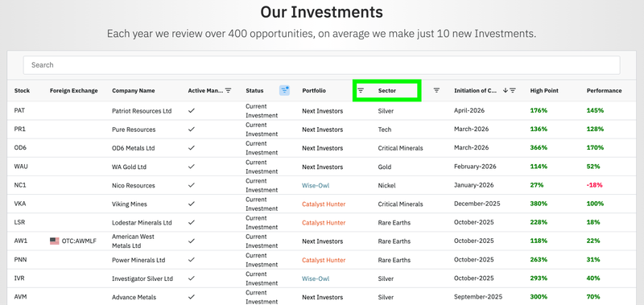Click the checkmark in the Pure Resources row
Screen dimensions: 644x305
click(x=192, y=130)
